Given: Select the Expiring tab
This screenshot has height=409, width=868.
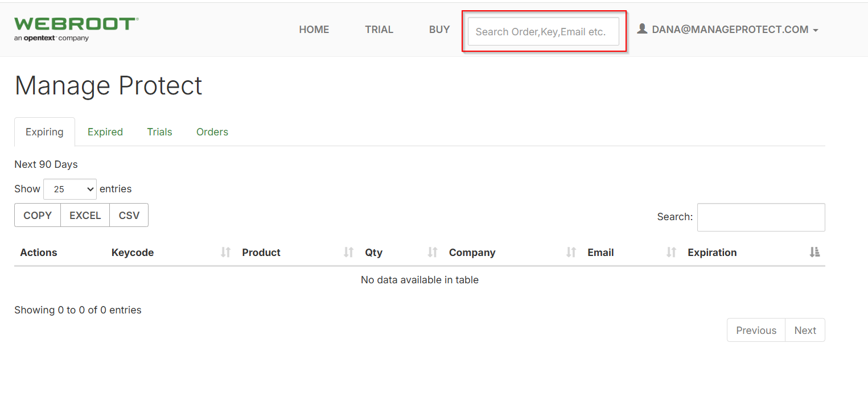Looking at the screenshot, I should pos(44,132).
